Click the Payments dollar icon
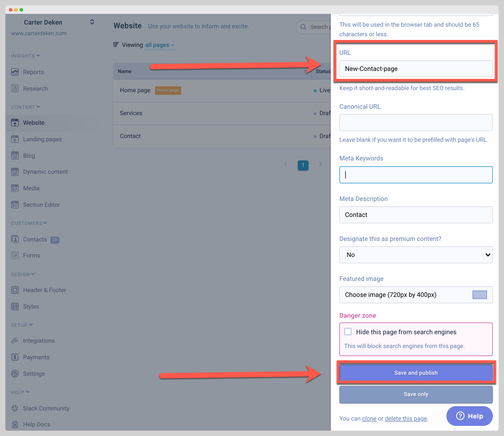The height and width of the screenshot is (436, 504). click(x=15, y=357)
